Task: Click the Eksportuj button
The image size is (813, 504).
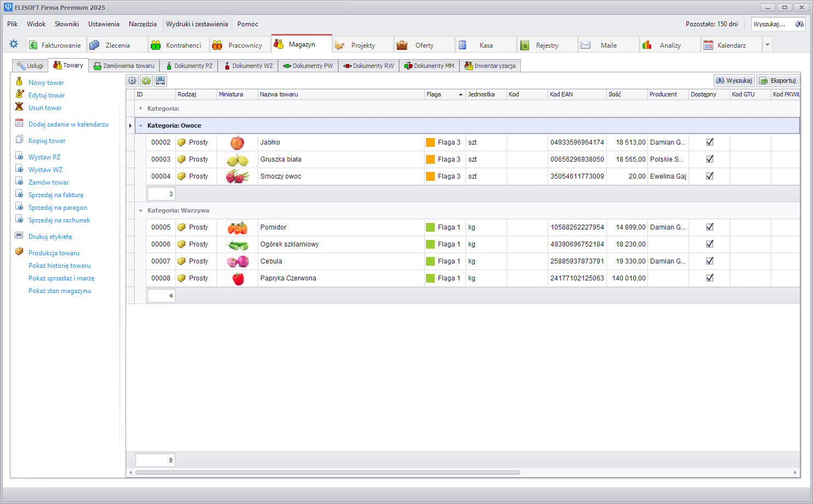Action: tap(778, 81)
